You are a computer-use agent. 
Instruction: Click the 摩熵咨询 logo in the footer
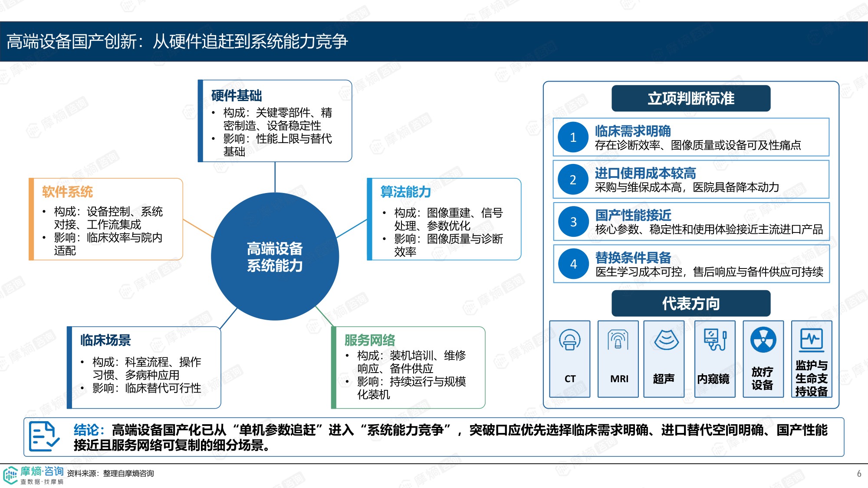[33, 475]
